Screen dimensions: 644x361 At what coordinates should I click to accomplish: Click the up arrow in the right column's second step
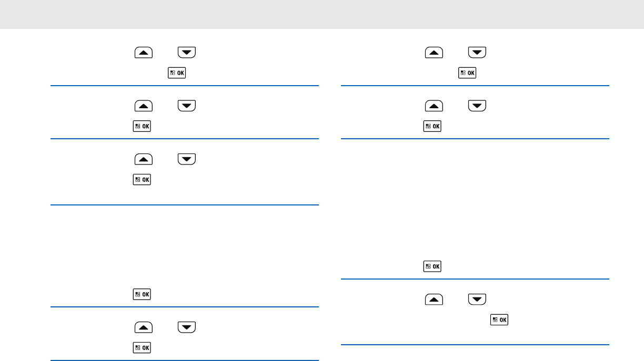coord(434,106)
